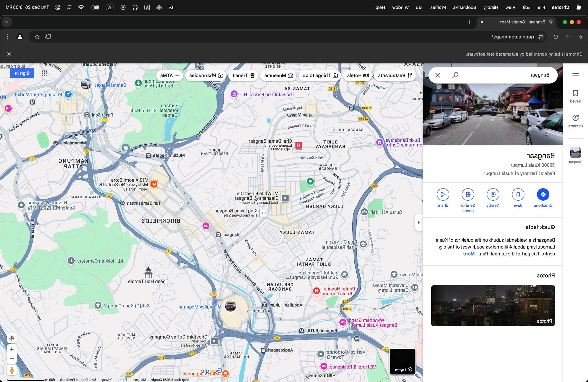
Task: Click The Estate on Federal Hill marker
Action: pos(234,94)
